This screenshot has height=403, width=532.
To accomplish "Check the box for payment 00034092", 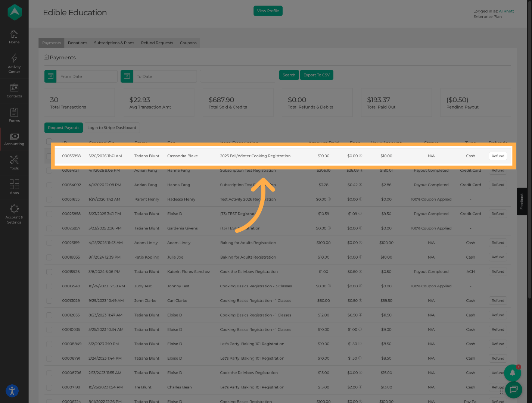I will pyautogui.click(x=49, y=185).
